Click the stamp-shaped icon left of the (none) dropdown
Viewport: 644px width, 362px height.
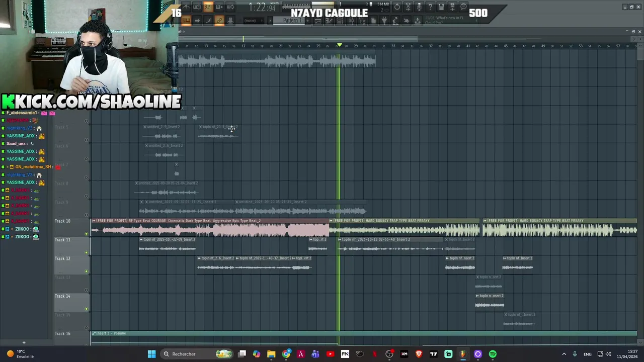pos(230,20)
